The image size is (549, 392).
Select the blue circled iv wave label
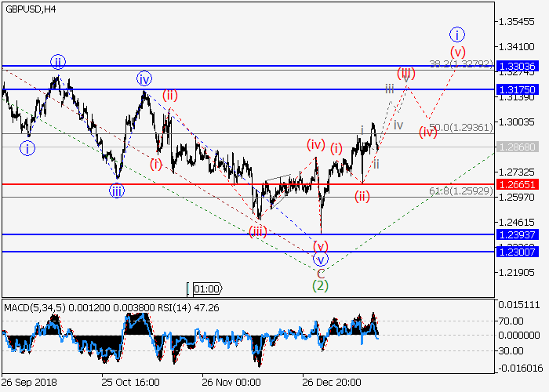(144, 78)
